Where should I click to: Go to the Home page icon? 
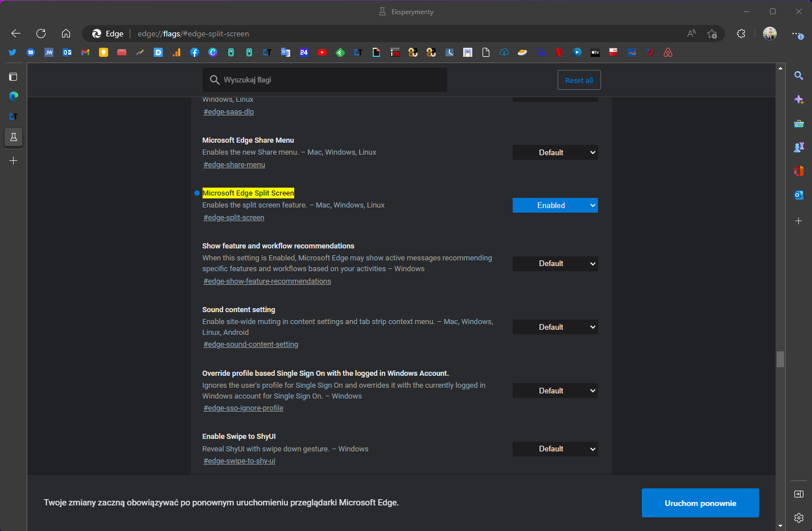(66, 34)
